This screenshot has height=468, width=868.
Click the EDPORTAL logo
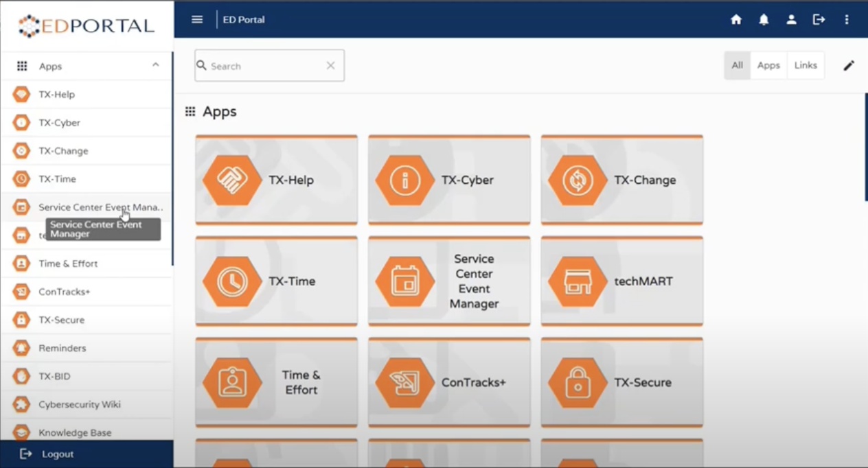[87, 26]
